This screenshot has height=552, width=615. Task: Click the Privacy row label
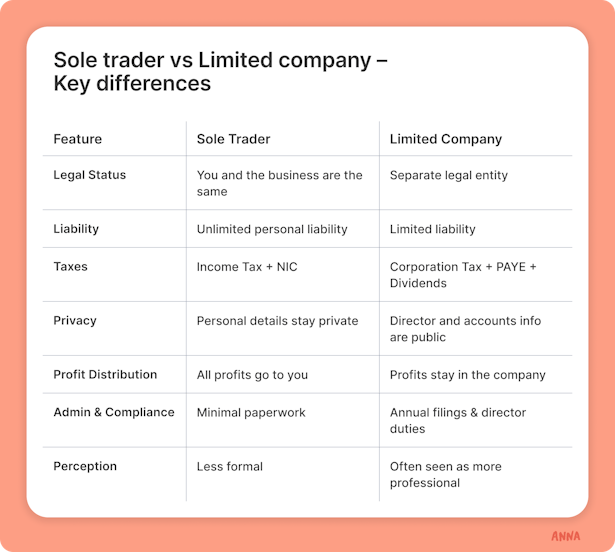75,321
